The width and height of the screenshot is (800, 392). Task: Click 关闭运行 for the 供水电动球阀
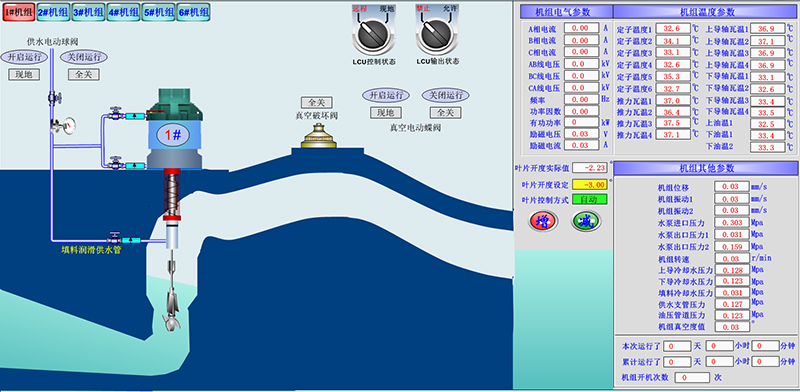click(x=84, y=57)
